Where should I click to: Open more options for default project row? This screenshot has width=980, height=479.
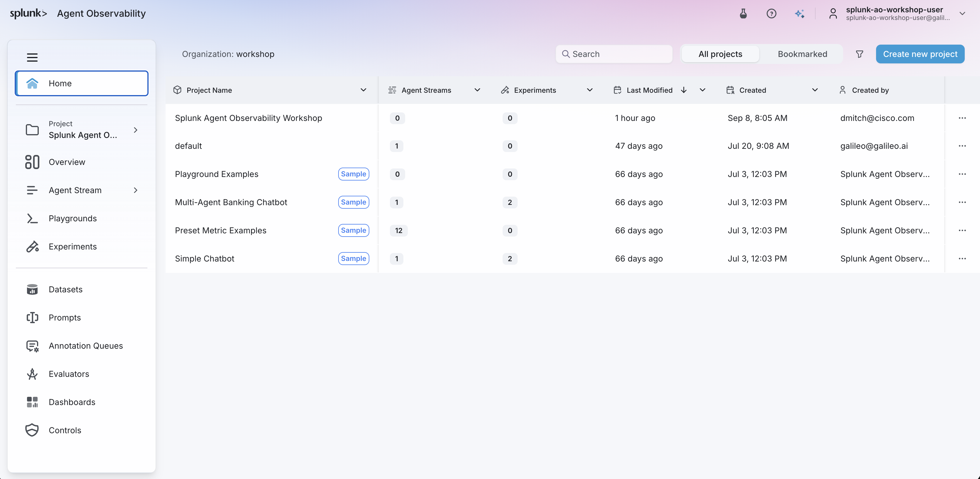point(962,146)
